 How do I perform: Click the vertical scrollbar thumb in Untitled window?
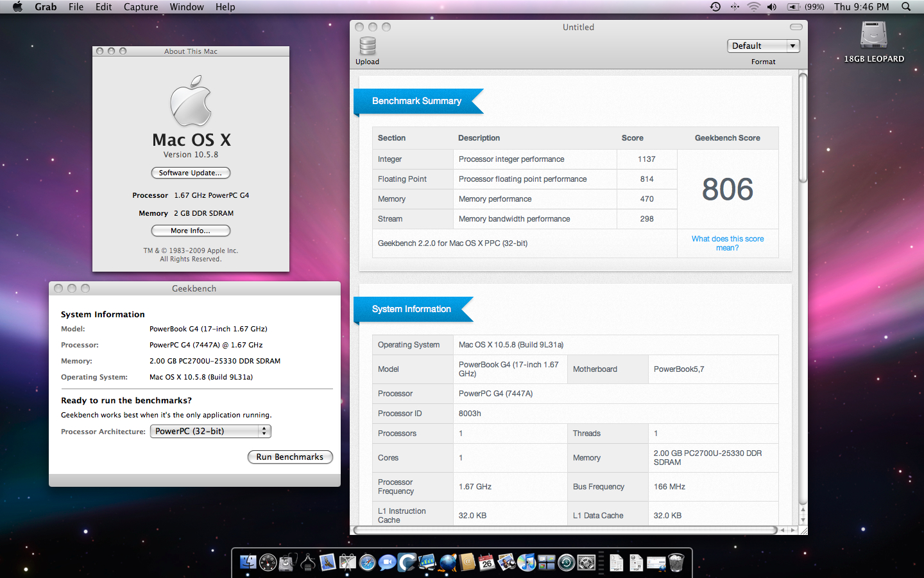(x=803, y=128)
